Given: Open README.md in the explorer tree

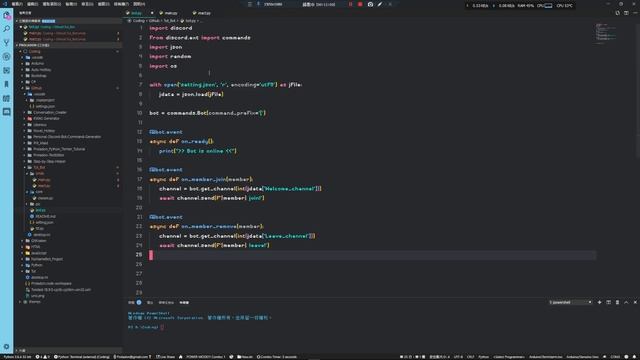Looking at the screenshot, I should click(x=45, y=216).
